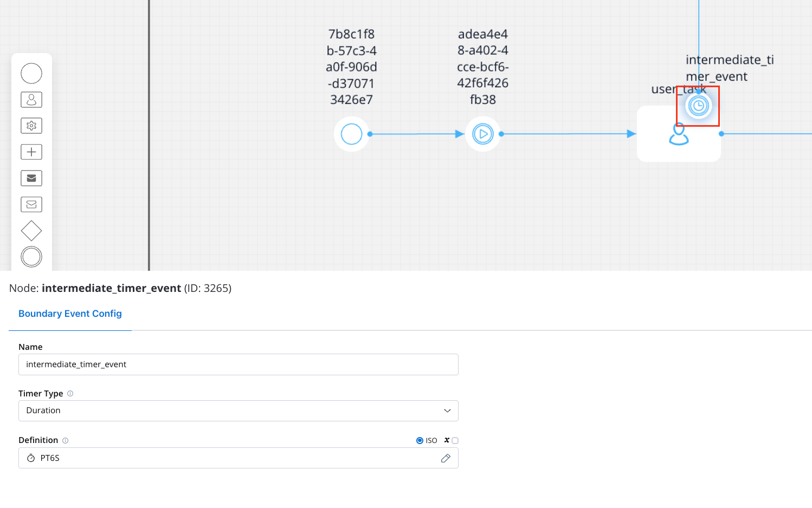Select the outlined envelope receive message tool

pyautogui.click(x=31, y=204)
